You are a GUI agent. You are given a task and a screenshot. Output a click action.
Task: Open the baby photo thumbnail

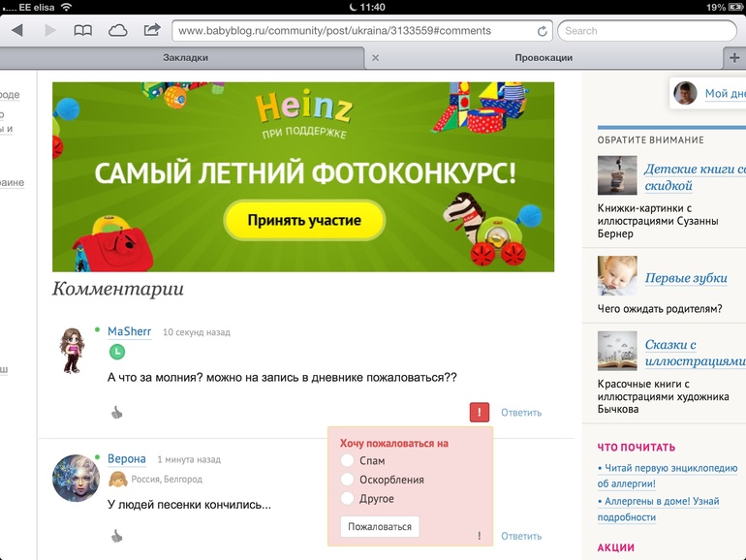[x=617, y=275]
